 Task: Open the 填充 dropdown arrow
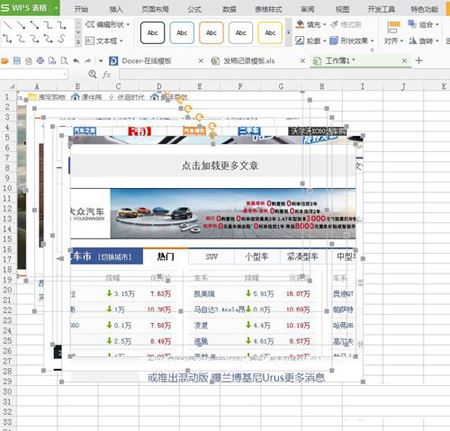(325, 24)
